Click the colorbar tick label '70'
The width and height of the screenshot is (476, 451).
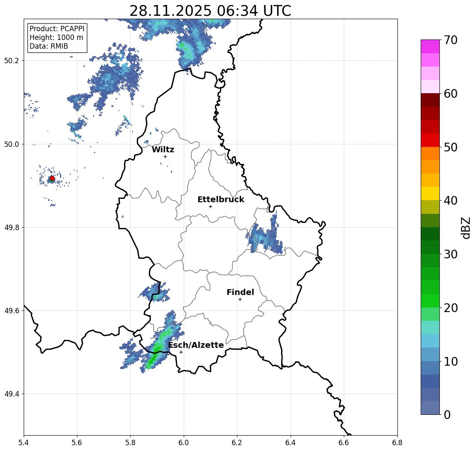pyautogui.click(x=451, y=40)
